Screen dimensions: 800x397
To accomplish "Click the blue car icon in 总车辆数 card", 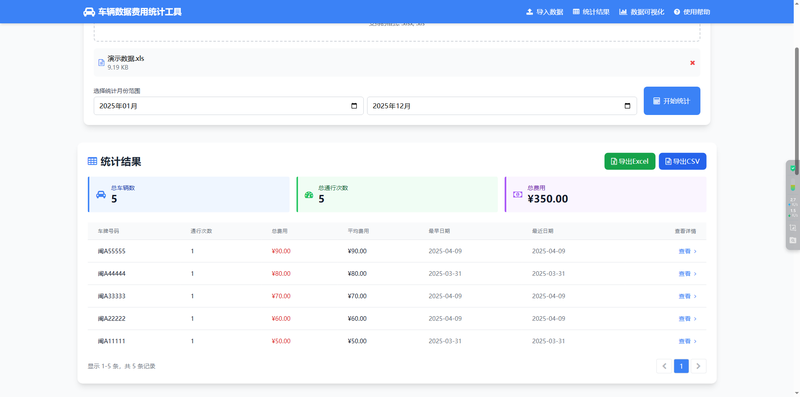I will point(101,194).
